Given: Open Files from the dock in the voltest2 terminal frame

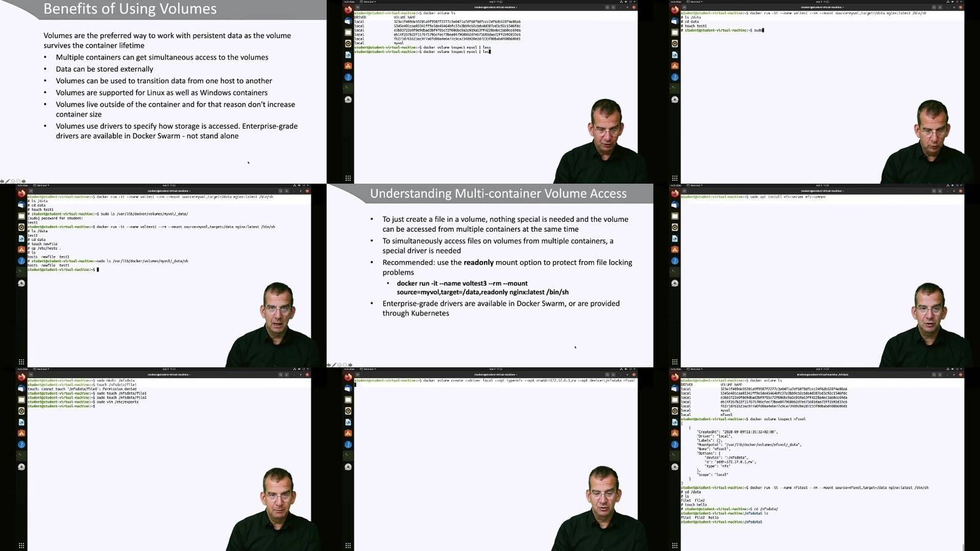Looking at the screenshot, I should tap(21, 216).
